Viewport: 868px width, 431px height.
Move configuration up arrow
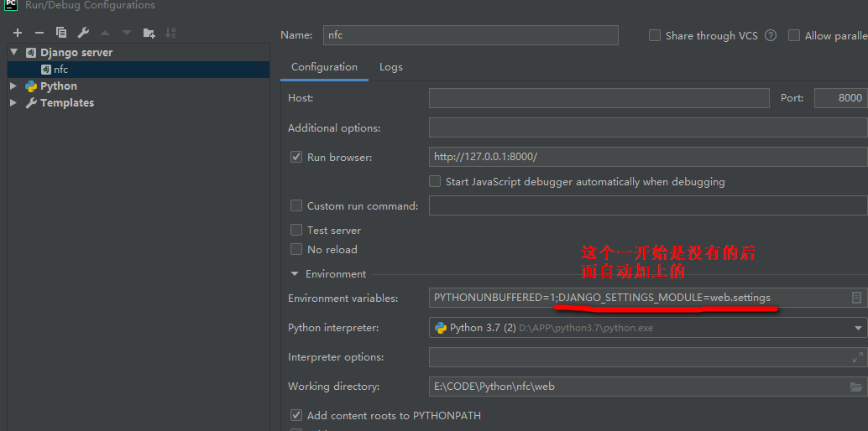coord(105,33)
